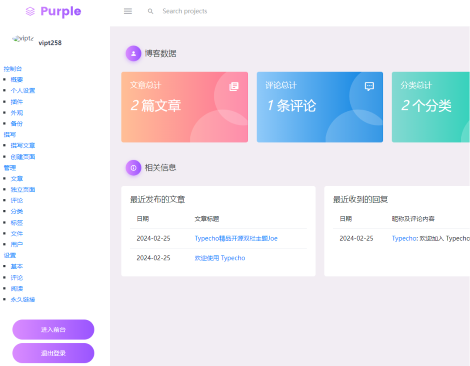Click the Purple logo icon

[x=30, y=11]
